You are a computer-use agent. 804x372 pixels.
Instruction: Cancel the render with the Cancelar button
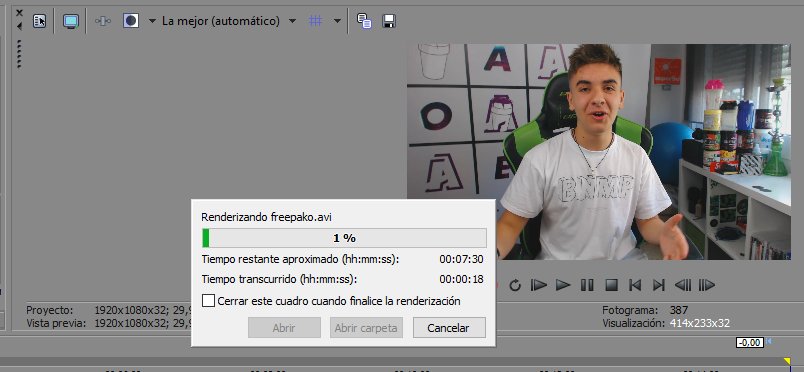449,328
